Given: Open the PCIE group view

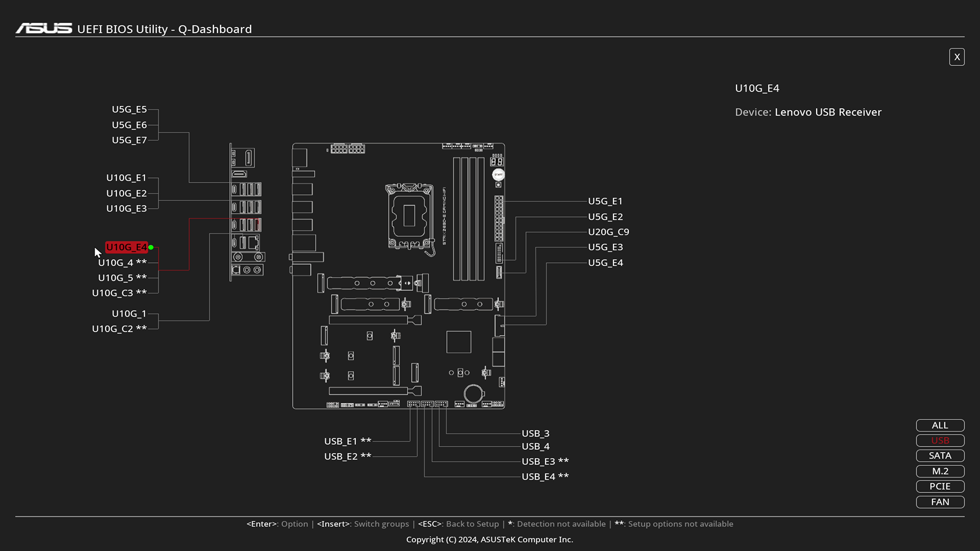Looking at the screenshot, I should point(940,486).
